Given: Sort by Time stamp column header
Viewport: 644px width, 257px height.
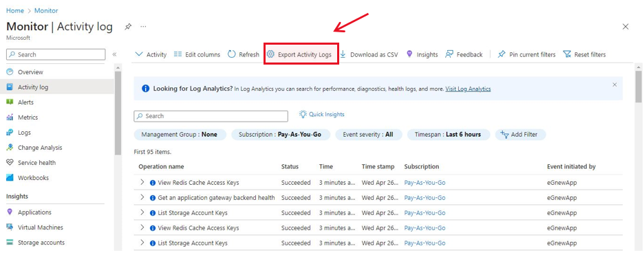Looking at the screenshot, I should [378, 167].
